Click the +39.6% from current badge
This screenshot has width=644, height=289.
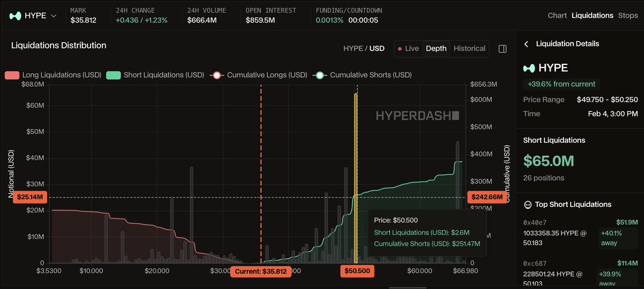561,84
